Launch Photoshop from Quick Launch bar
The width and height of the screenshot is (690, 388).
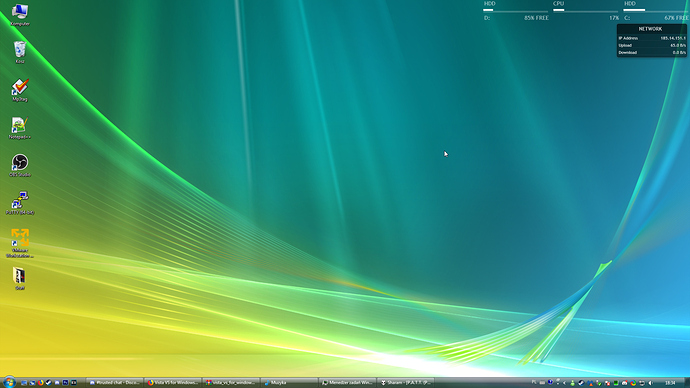click(x=65, y=383)
